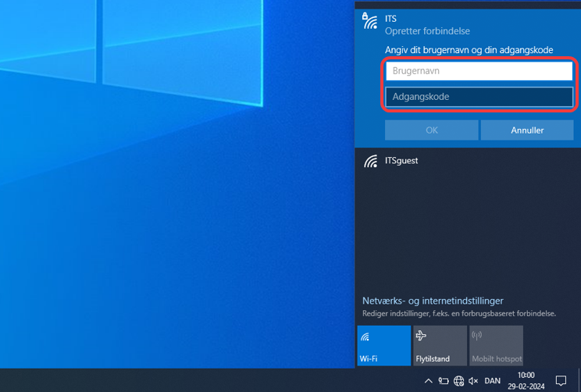The height and width of the screenshot is (392, 581).
Task: Click the ITS secured Wi-Fi icon
Action: [370, 21]
